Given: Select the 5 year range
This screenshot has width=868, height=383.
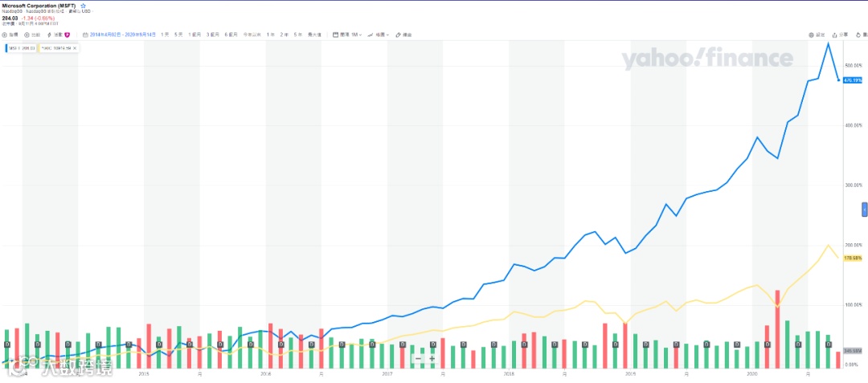Looking at the screenshot, I should click(298, 35).
